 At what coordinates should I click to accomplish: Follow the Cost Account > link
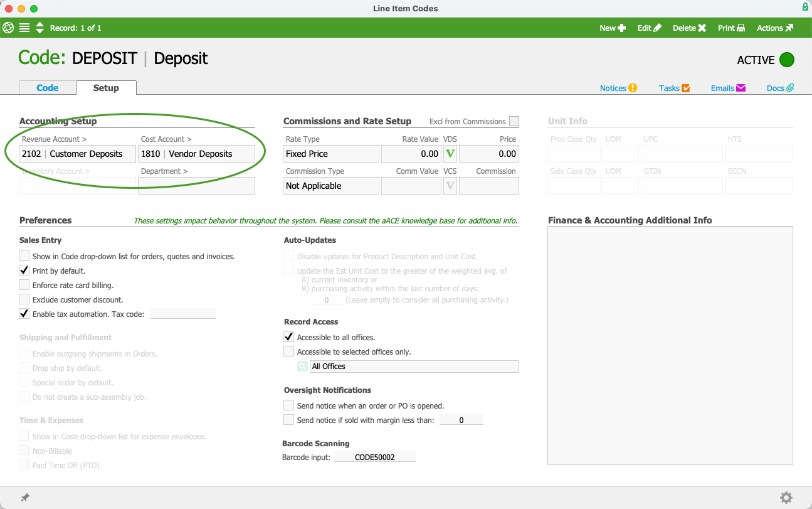tap(166, 139)
